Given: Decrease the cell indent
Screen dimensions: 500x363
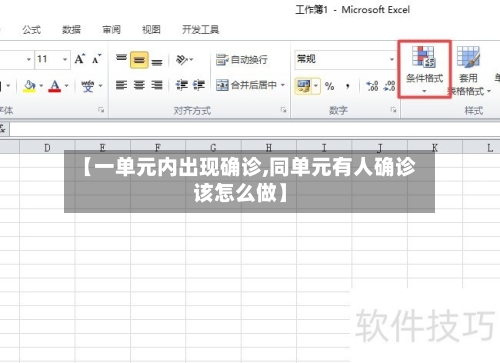Looking at the screenshot, I should pos(182,85).
